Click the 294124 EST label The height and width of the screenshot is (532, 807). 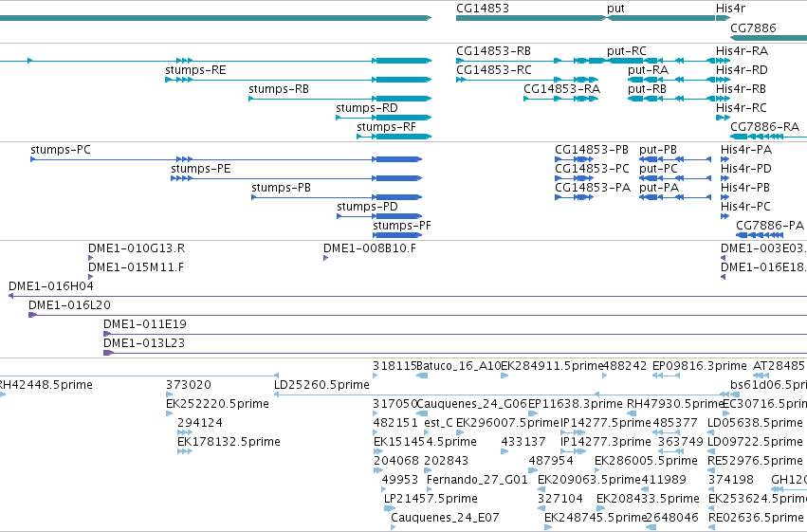point(200,424)
